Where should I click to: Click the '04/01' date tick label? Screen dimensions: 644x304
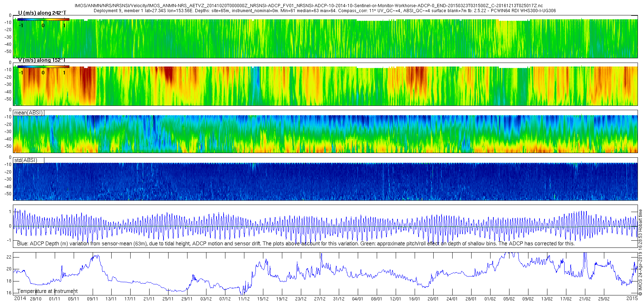pyautogui.click(x=358, y=299)
